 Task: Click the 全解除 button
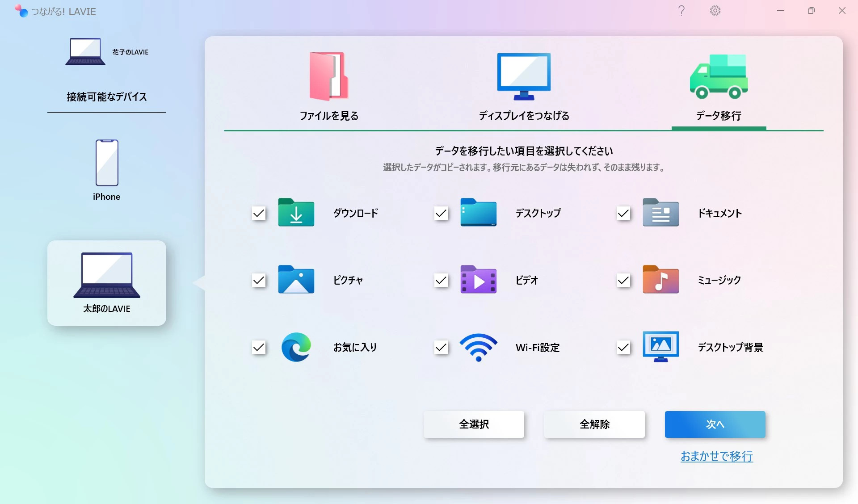click(594, 424)
